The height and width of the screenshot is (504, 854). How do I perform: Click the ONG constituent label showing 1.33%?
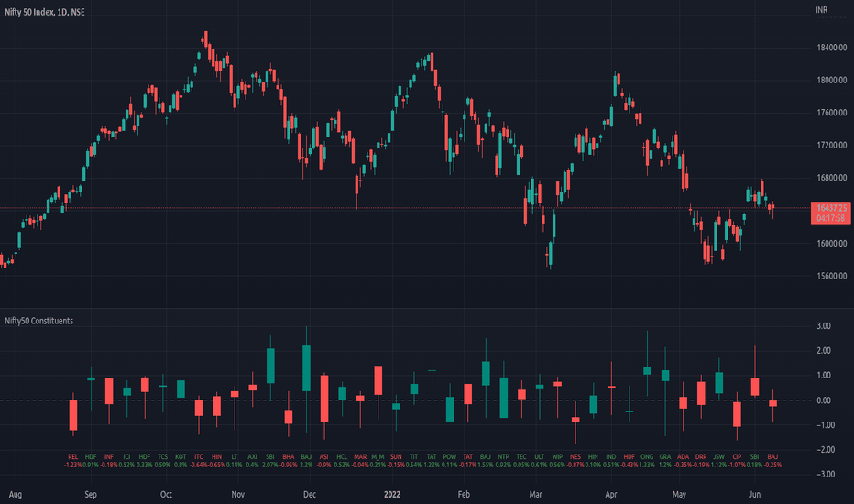pyautogui.click(x=647, y=461)
